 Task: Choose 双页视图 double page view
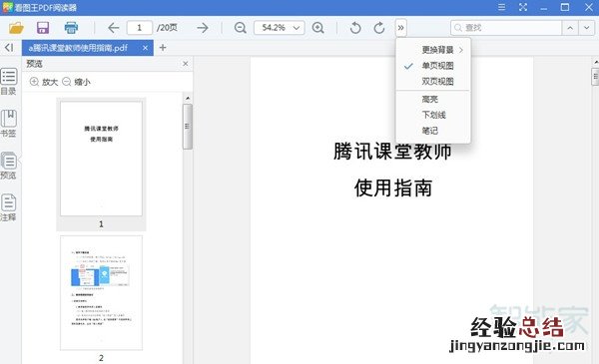[433, 81]
